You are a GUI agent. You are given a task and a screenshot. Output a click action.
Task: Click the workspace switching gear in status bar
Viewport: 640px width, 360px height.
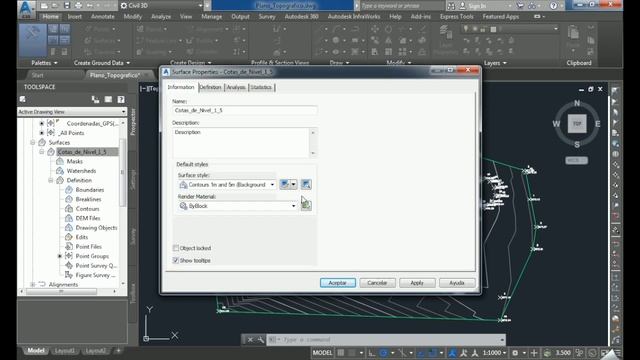click(x=515, y=353)
